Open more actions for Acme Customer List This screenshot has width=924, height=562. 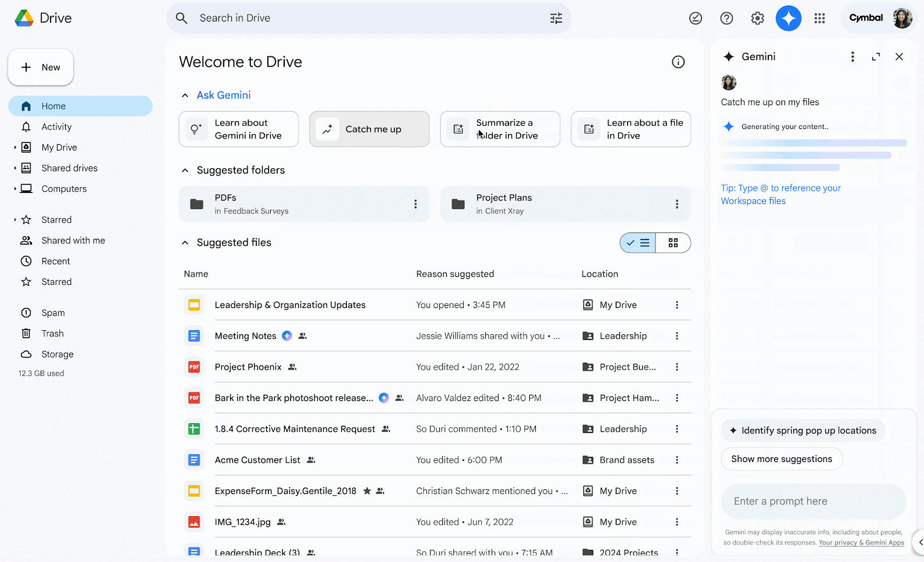point(676,460)
